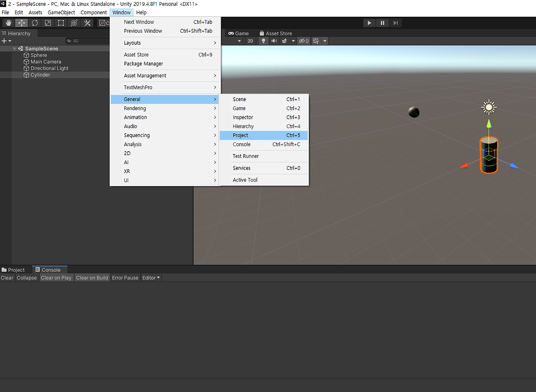This screenshot has width=536, height=392.
Task: Open effects dropdown arrow beside effects icon
Action: (293, 41)
